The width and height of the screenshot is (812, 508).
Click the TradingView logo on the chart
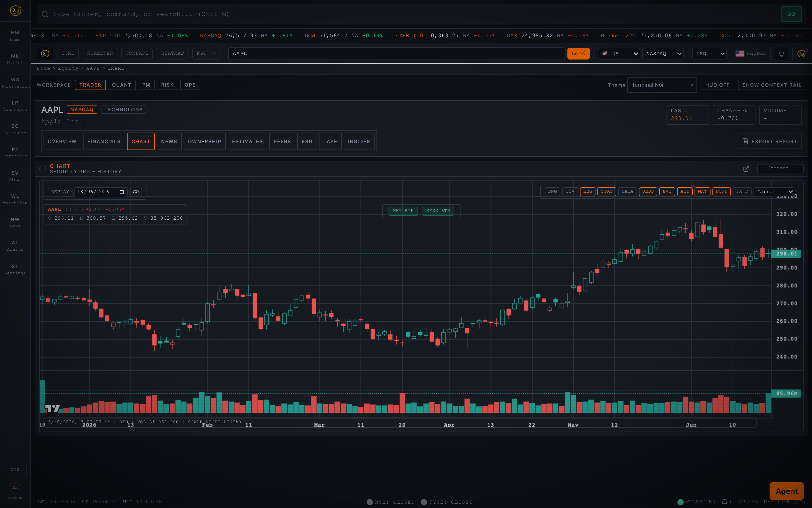[53, 408]
